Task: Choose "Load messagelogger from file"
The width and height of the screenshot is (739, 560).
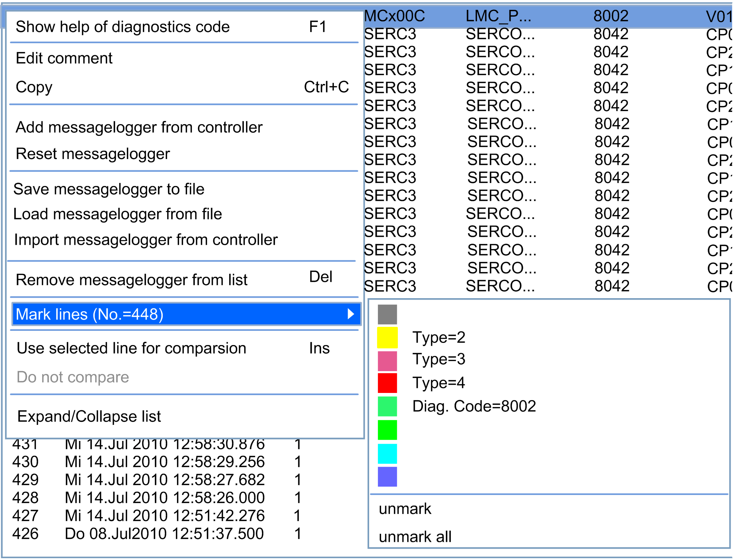Action: (x=118, y=214)
